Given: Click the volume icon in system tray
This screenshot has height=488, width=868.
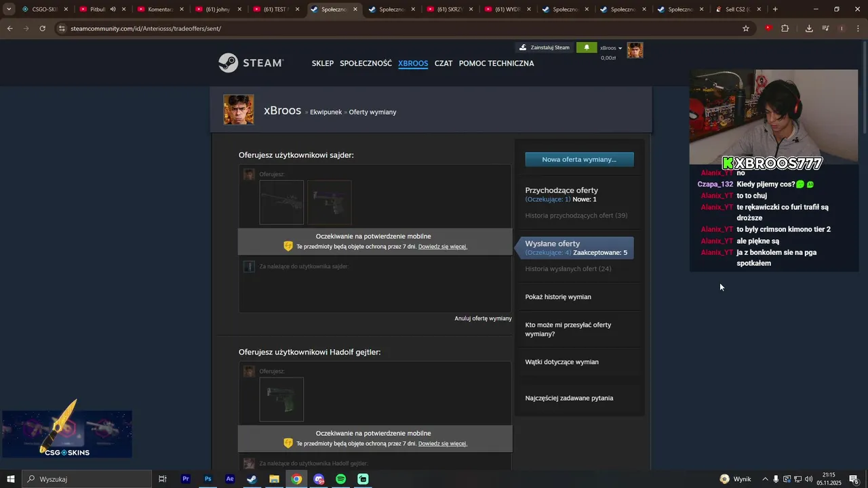Looking at the screenshot, I should (808, 479).
